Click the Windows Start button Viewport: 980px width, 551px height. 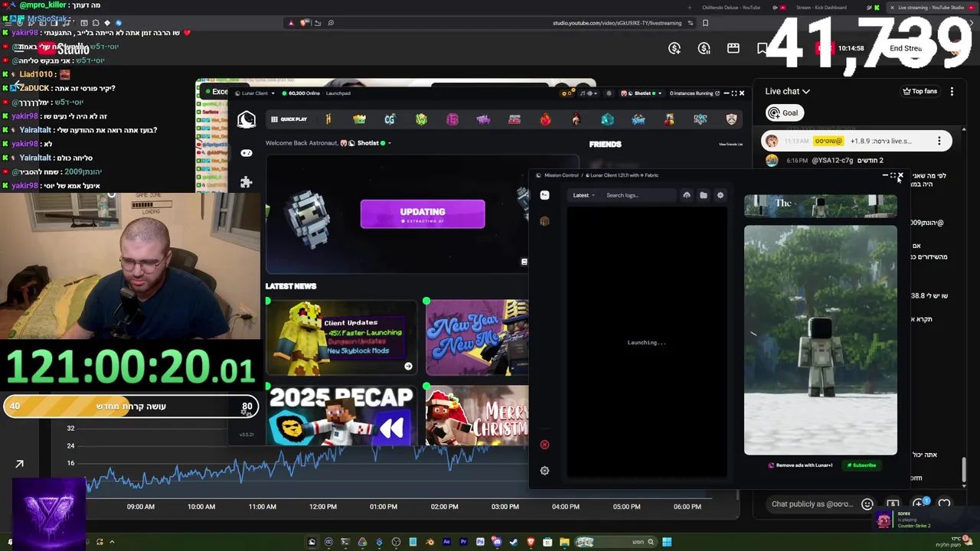(x=667, y=542)
